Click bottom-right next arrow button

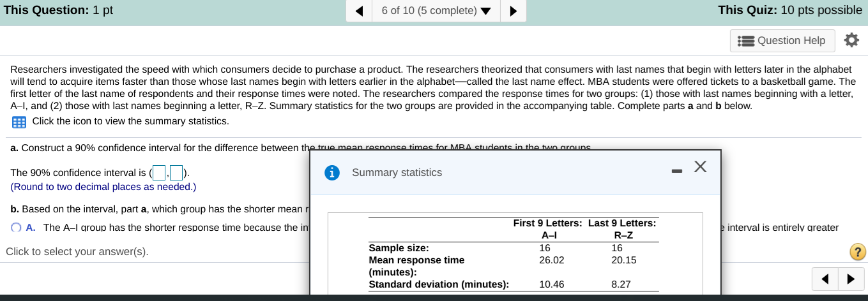point(850,279)
